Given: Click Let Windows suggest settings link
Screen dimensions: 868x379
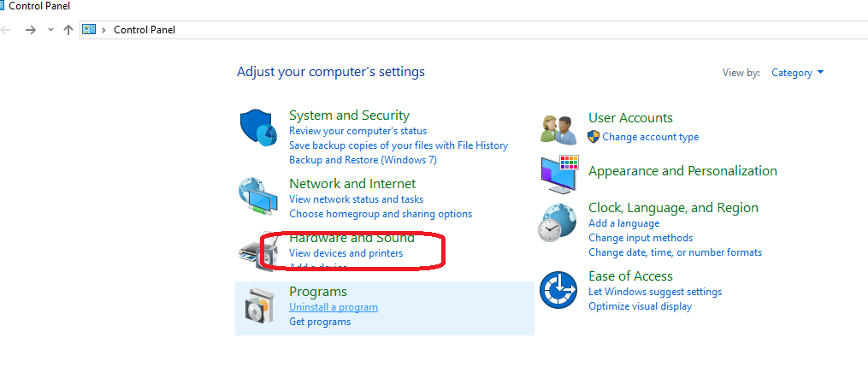Looking at the screenshot, I should click(x=655, y=292).
